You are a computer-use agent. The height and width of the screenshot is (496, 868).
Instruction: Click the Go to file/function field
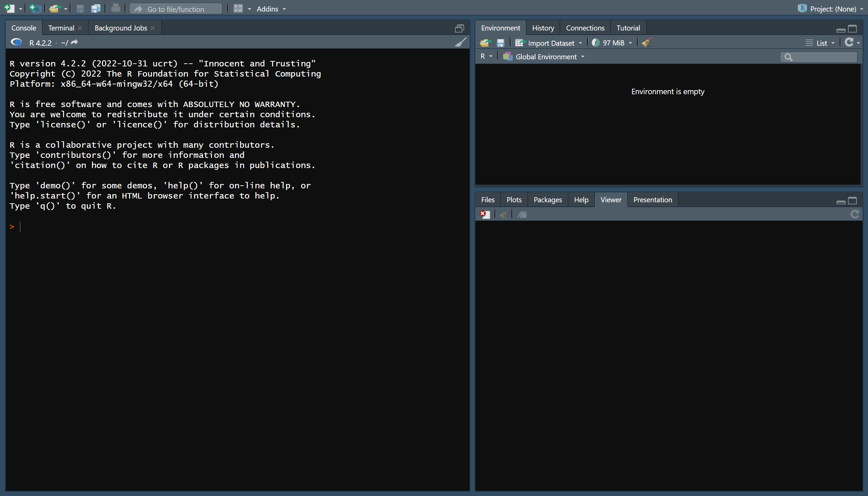176,9
